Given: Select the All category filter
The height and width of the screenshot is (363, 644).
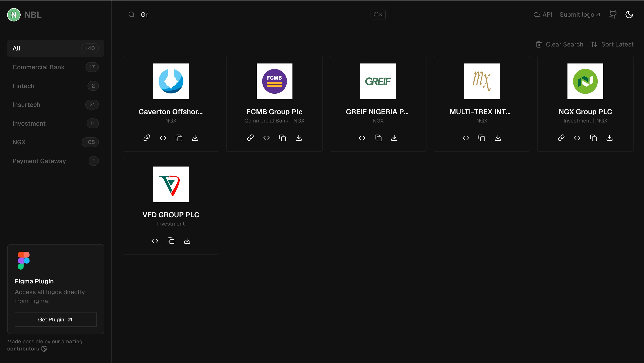Looking at the screenshot, I should pos(55,48).
